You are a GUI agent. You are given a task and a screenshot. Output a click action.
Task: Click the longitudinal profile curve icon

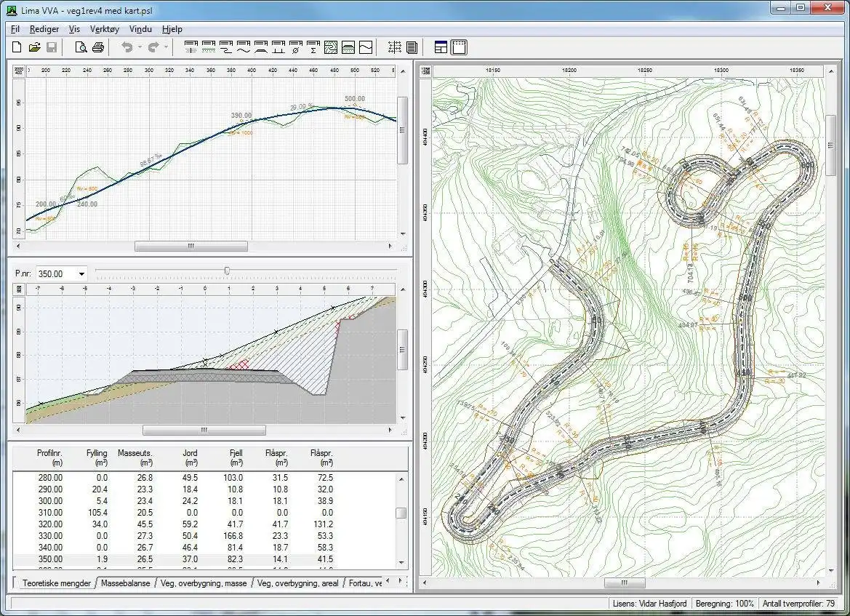pos(364,47)
